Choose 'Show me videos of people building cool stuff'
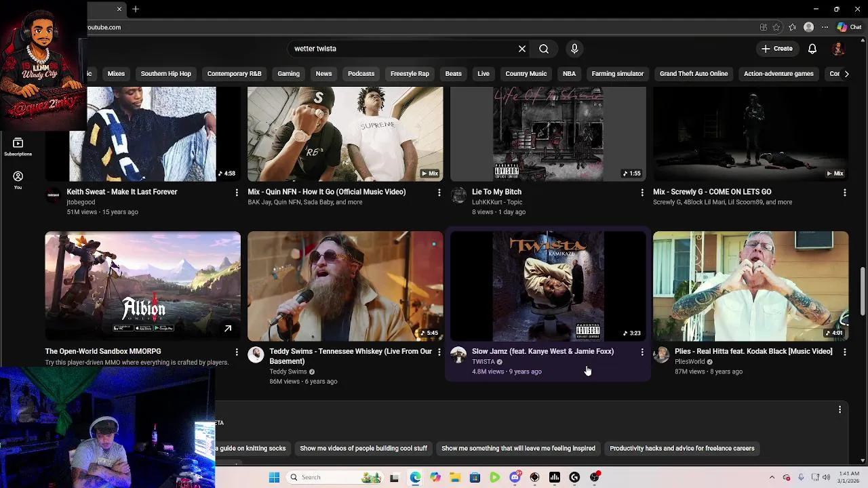The image size is (868, 488). tap(363, 448)
